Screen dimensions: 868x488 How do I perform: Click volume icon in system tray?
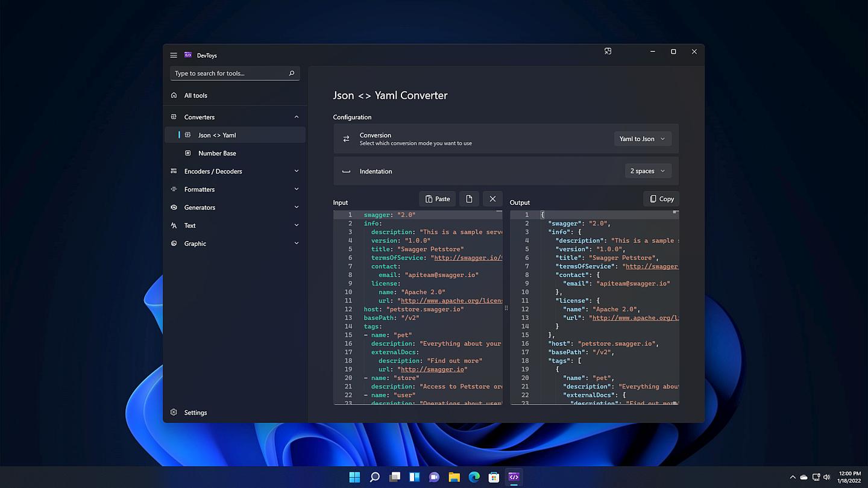pyautogui.click(x=826, y=477)
